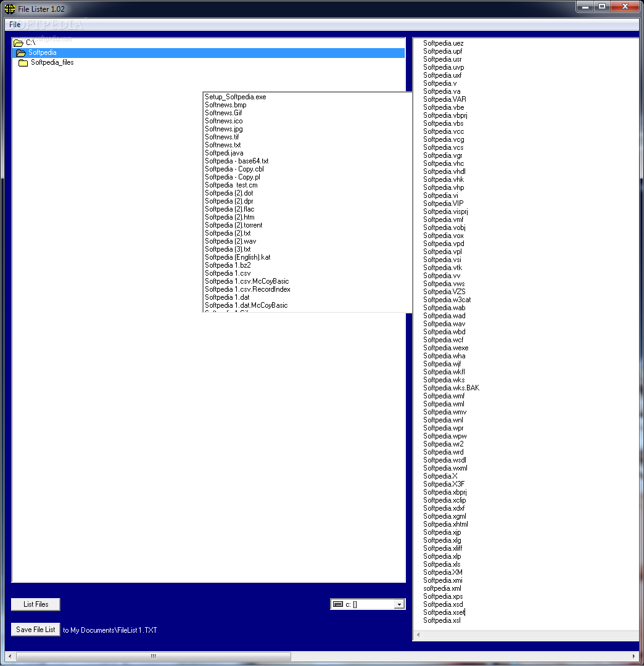Click the window's bottom horizontal scrollbar thumb
644x666 pixels.
(154, 656)
